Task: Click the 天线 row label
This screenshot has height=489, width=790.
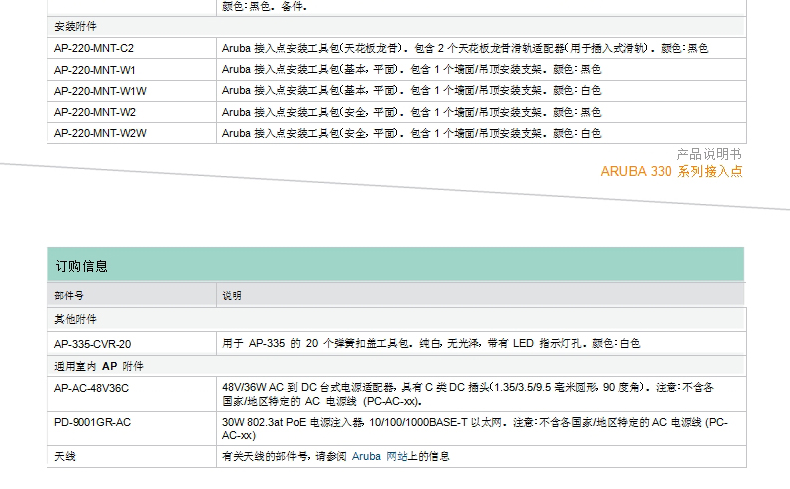Action: pyautogui.click(x=64, y=457)
